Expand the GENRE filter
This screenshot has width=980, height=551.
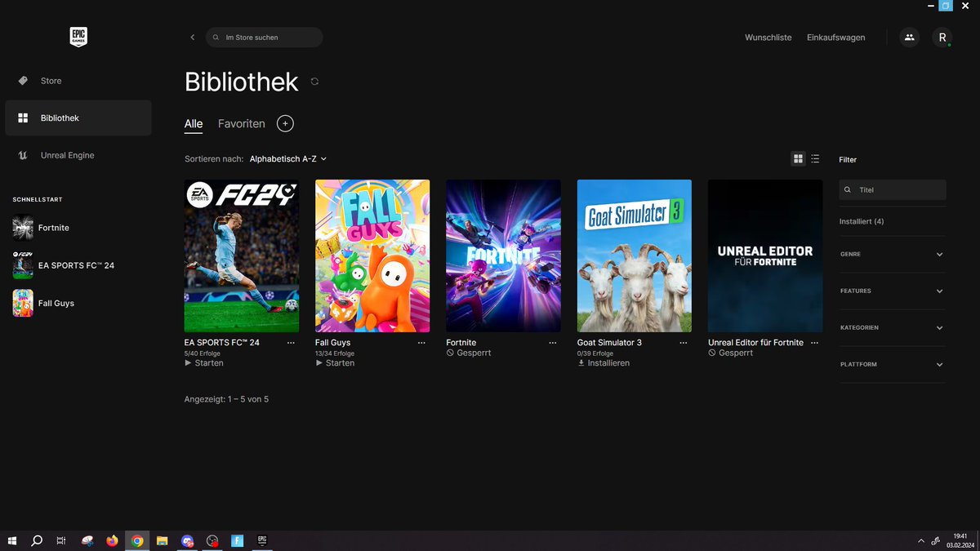892,255
